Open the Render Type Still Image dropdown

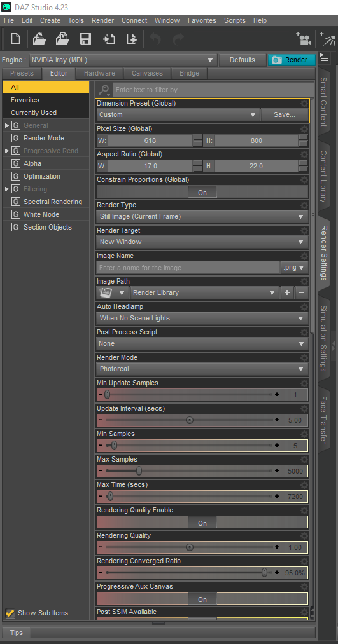(202, 216)
